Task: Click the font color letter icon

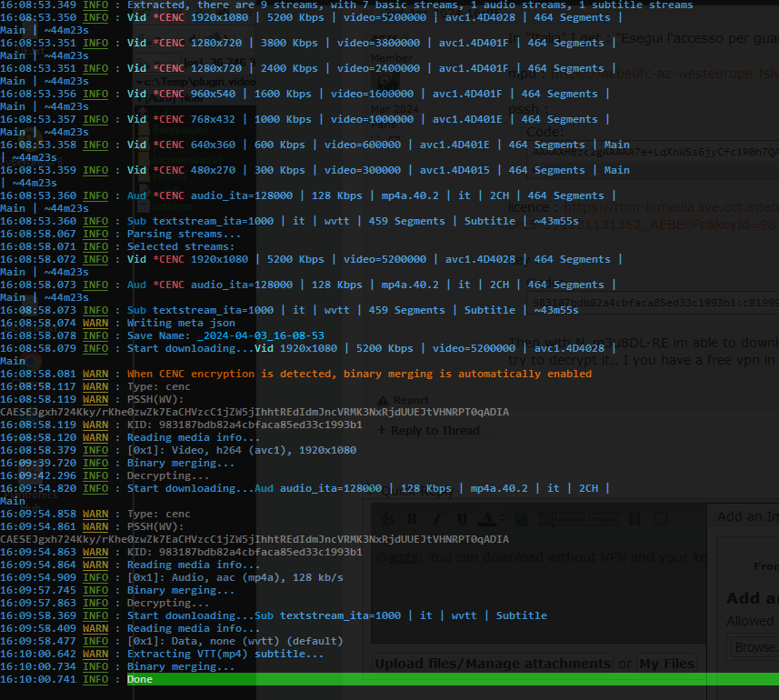Action: click(485, 519)
